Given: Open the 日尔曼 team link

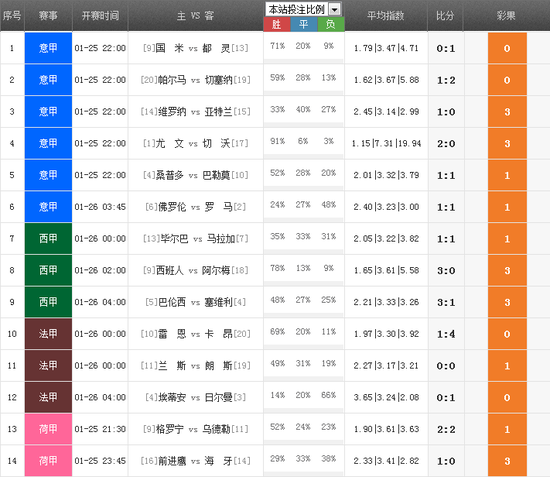Looking at the screenshot, I should click(x=219, y=397).
